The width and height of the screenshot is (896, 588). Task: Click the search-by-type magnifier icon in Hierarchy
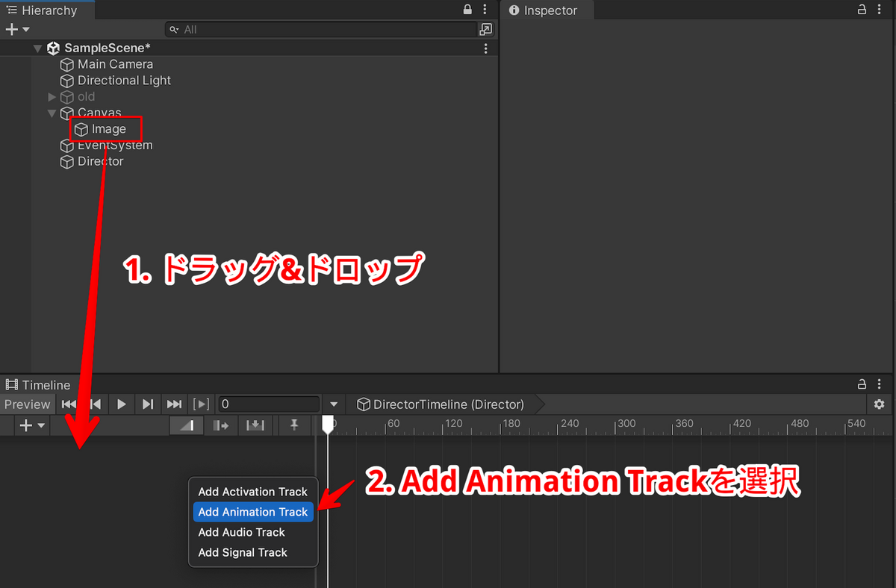(173, 29)
